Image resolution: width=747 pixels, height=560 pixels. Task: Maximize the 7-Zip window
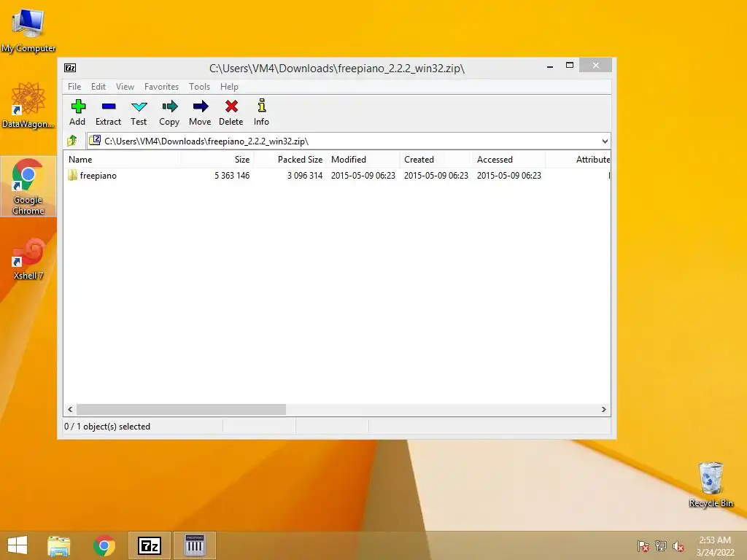coord(570,65)
